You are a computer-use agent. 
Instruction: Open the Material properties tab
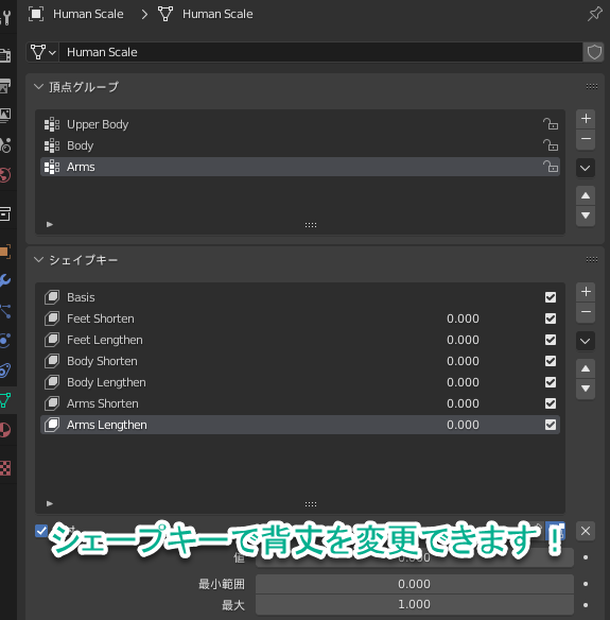click(5, 430)
